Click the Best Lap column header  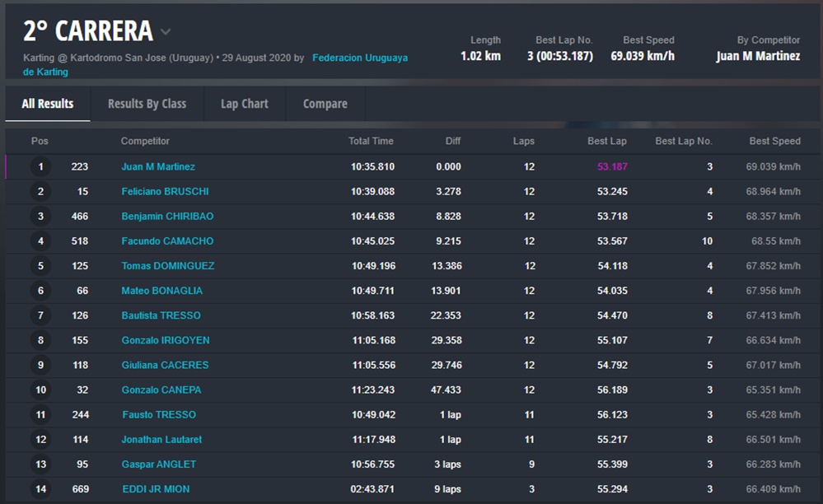tap(607, 142)
